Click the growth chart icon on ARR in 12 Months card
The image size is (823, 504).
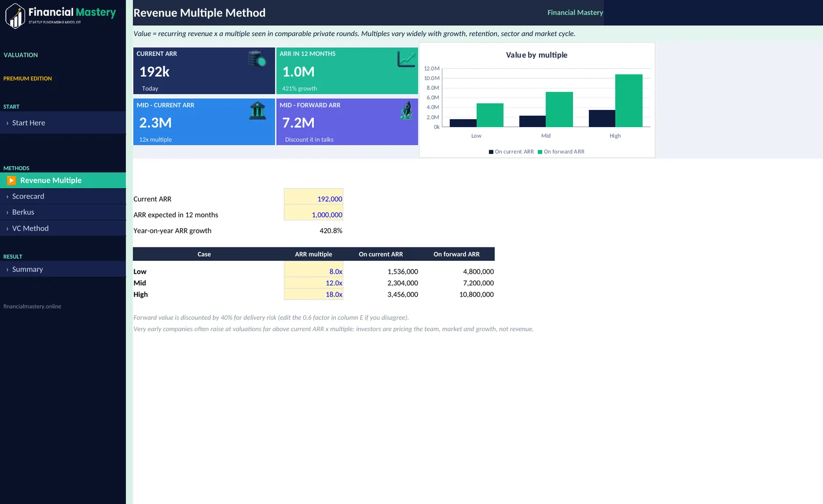[x=406, y=59]
